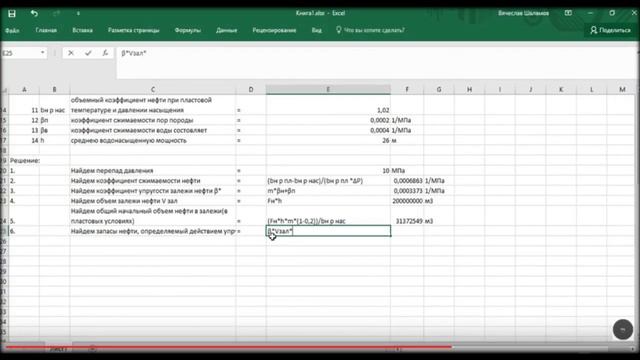This screenshot has width=640, height=360.
Task: Switch to the Главная ribbon tab
Action: pyautogui.click(x=46, y=30)
